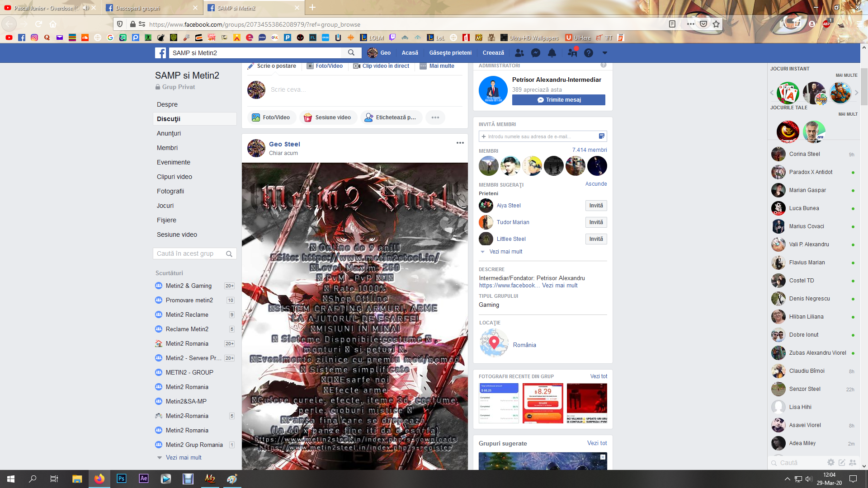The image size is (868, 488).
Task: Open Membri in group sidebar
Action: coord(167,148)
